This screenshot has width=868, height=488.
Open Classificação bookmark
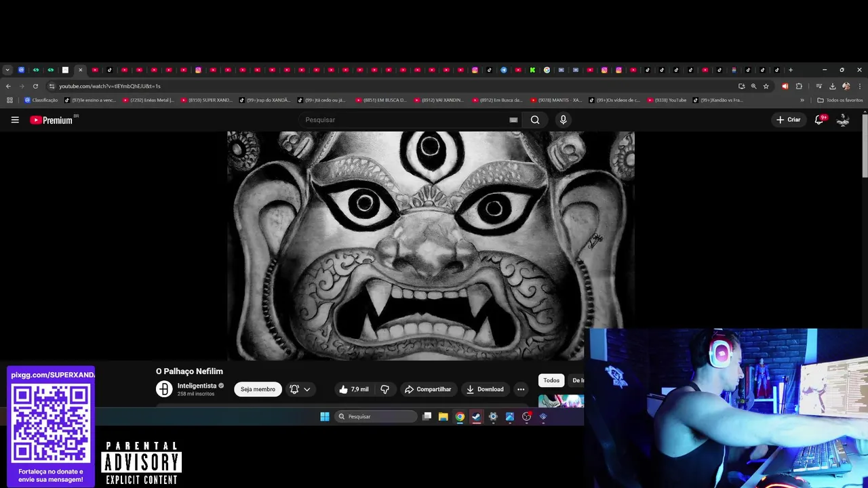(x=41, y=100)
